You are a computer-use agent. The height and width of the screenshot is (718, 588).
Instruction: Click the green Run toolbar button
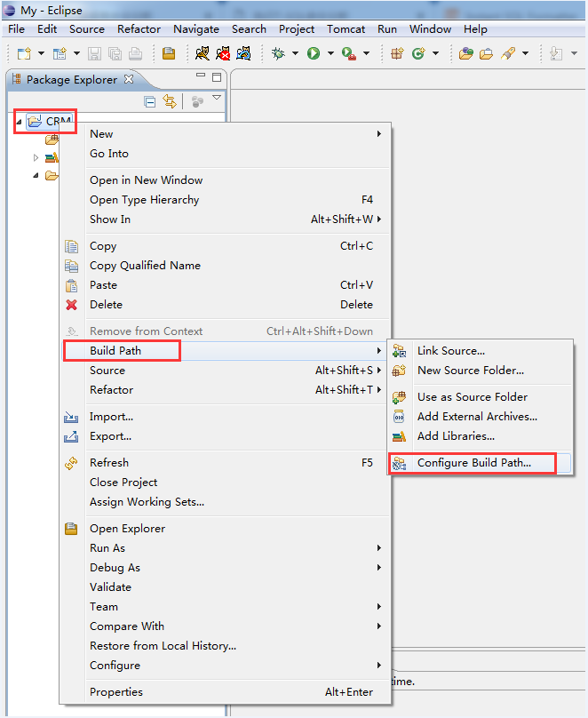pyautogui.click(x=314, y=53)
